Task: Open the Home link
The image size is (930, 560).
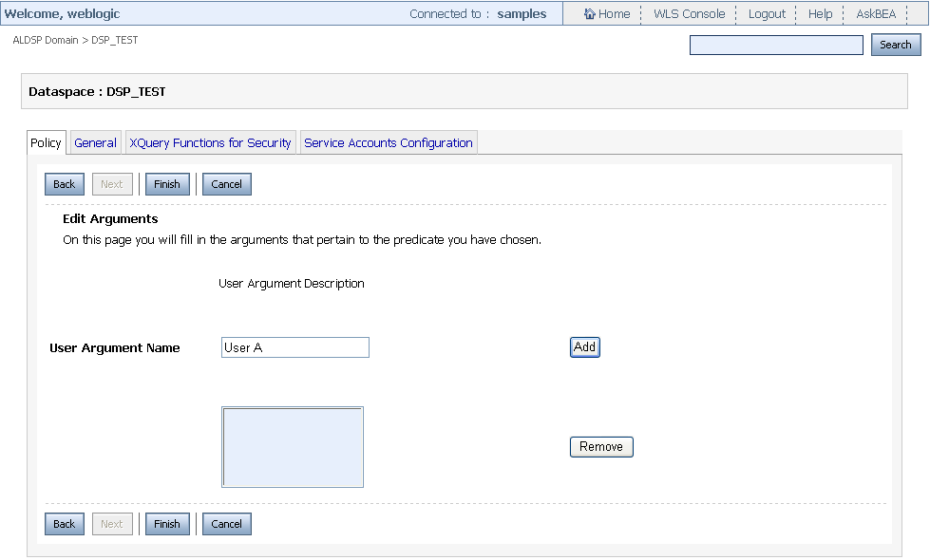Action: [614, 13]
